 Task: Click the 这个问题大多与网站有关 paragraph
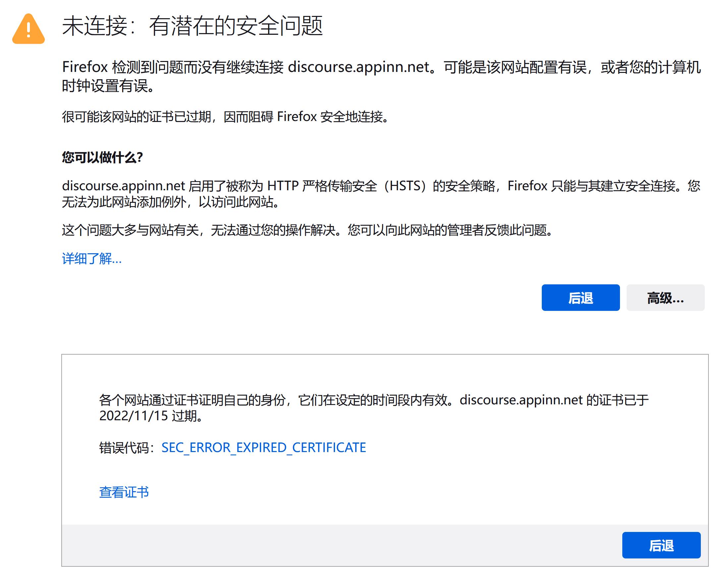[307, 230]
